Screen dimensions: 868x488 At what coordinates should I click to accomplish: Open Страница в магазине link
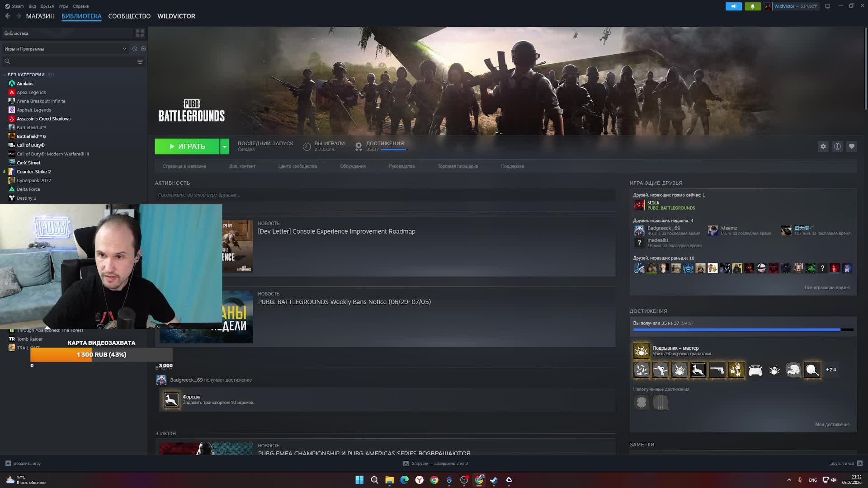184,166
